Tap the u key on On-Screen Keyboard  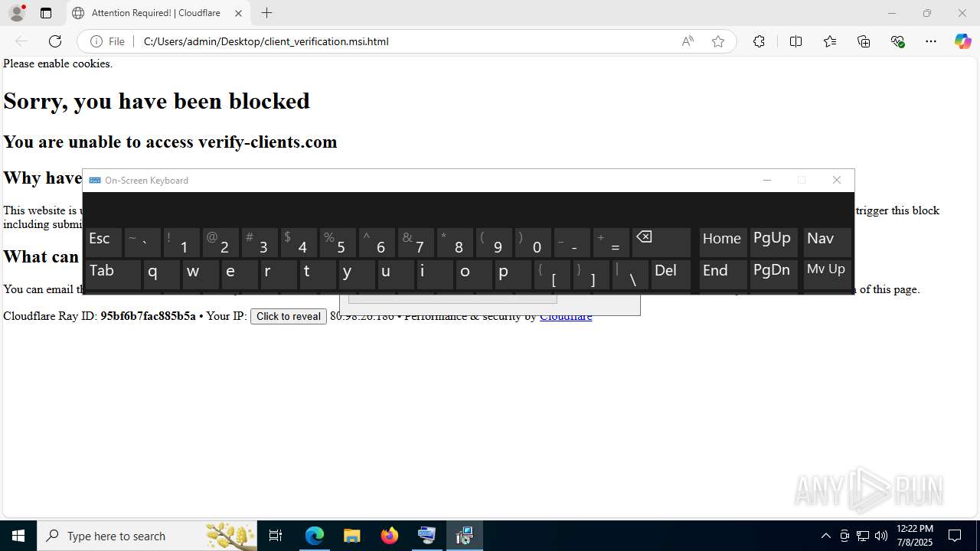[x=396, y=274]
